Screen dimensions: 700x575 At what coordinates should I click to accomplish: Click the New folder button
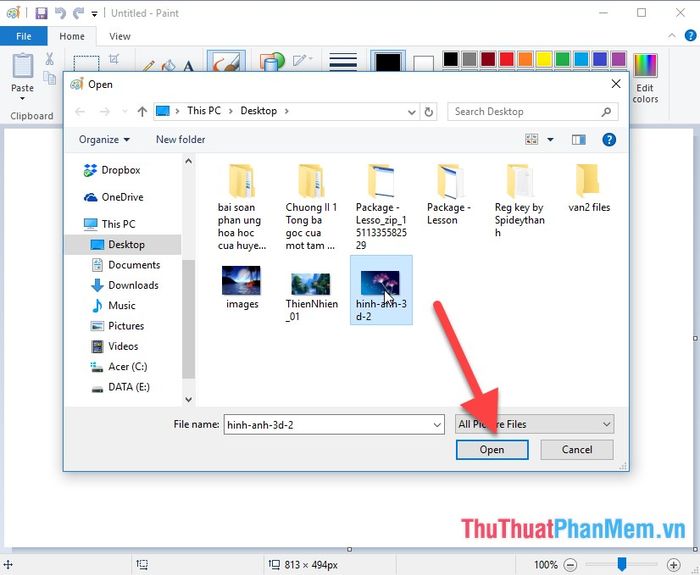coord(180,139)
